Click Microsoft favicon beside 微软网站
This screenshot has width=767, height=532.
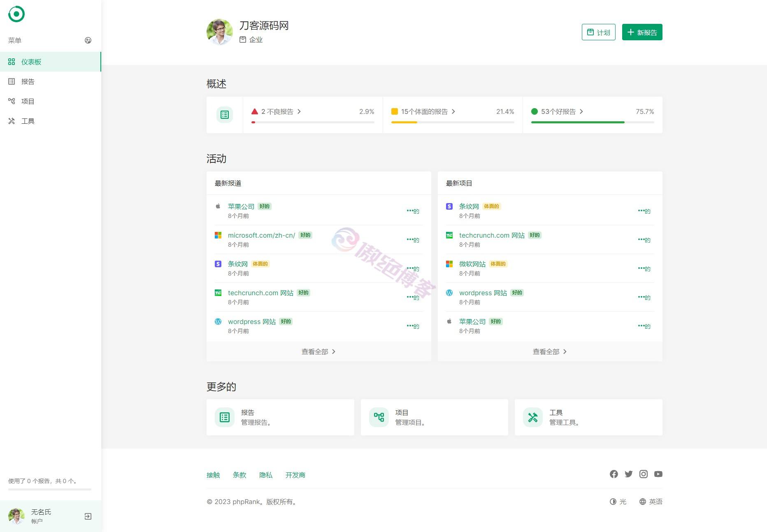tap(449, 264)
